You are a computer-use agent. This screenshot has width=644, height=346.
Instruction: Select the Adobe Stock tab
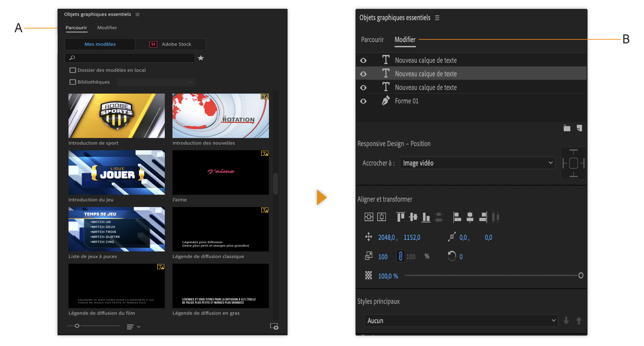[170, 44]
